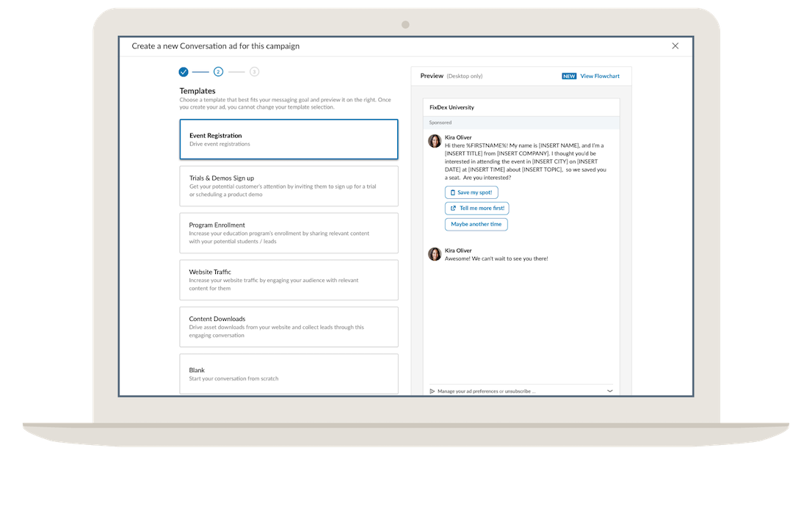Select the Program Enrollment template

click(x=289, y=233)
